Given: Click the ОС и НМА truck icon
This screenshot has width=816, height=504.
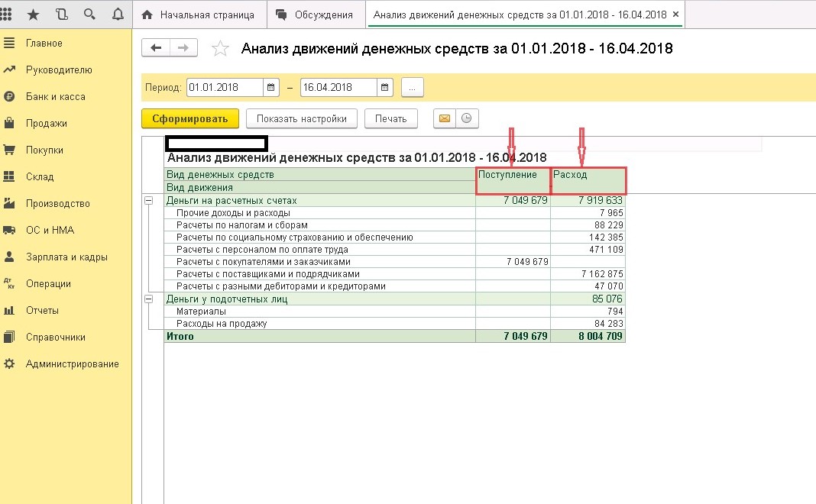Looking at the screenshot, I should [x=9, y=230].
